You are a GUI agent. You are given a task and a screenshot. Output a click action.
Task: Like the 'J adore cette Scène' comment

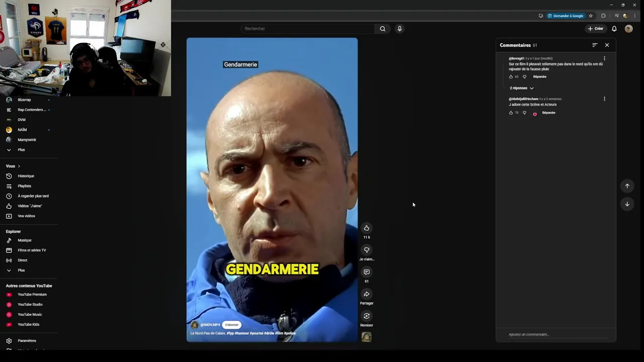pyautogui.click(x=511, y=113)
